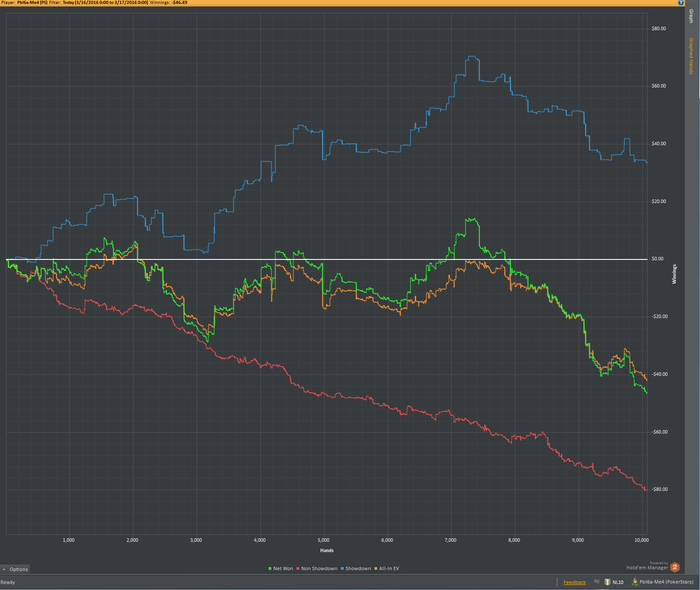Screen dimensions: 700x590
Task: Click the player name in status bar
Action: pyautogui.click(x=666, y=582)
